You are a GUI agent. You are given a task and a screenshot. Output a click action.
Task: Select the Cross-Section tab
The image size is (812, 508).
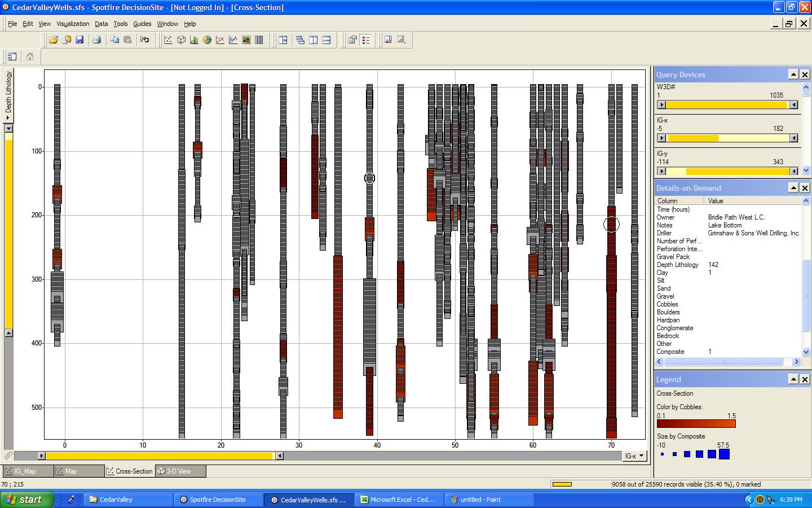(x=130, y=471)
